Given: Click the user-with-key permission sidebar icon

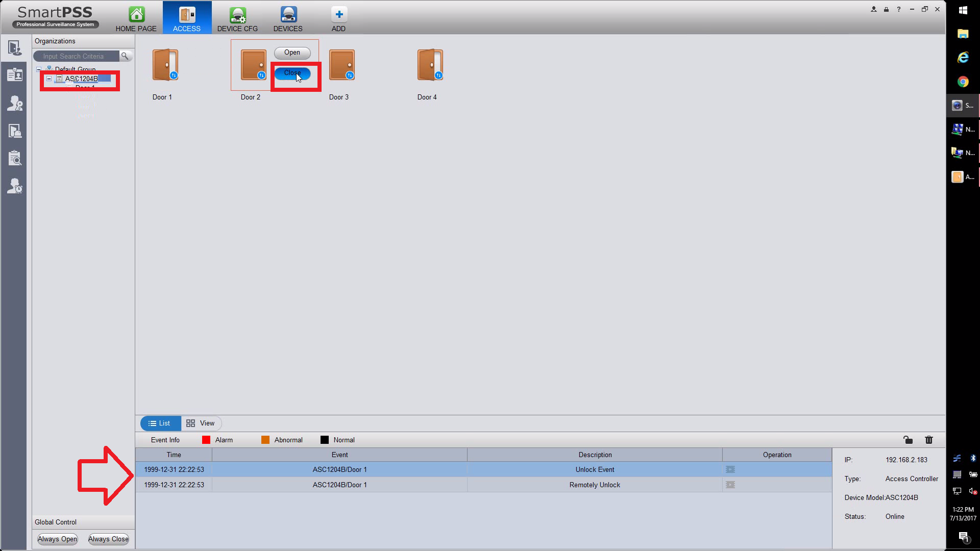Looking at the screenshot, I should point(15,104).
